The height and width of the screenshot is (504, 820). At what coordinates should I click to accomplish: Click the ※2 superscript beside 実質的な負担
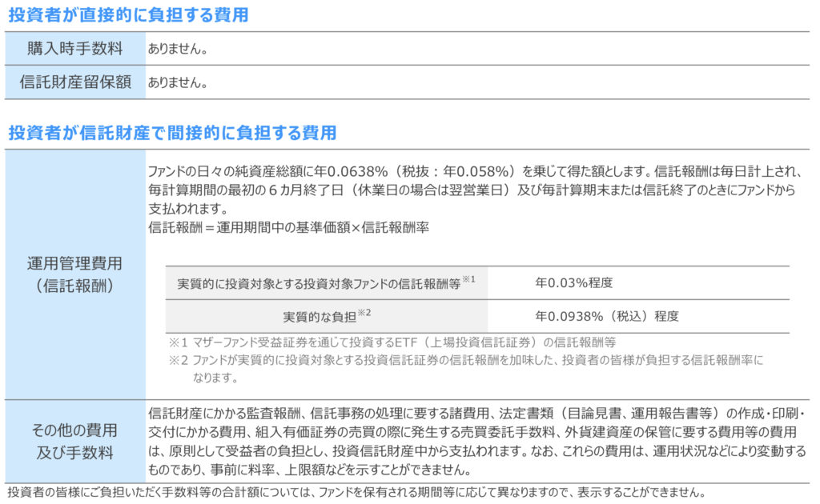[364, 312]
